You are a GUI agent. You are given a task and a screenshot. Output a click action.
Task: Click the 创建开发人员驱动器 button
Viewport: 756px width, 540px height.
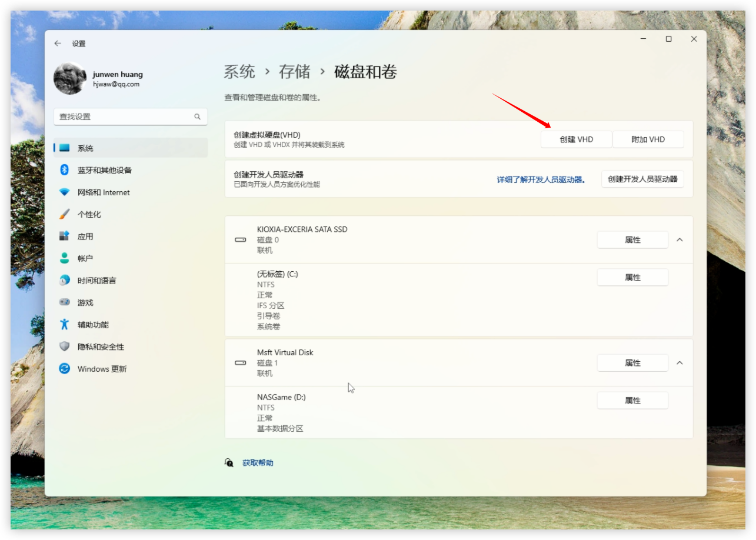point(642,179)
